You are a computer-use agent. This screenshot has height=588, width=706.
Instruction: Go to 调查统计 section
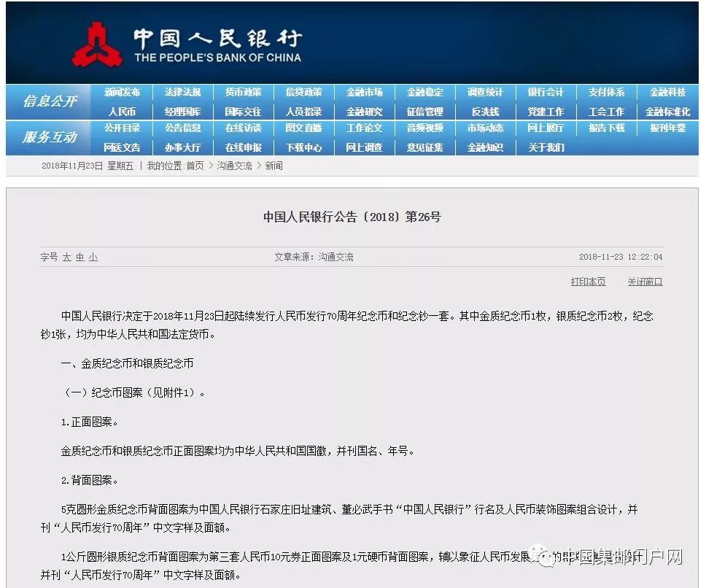(x=485, y=93)
